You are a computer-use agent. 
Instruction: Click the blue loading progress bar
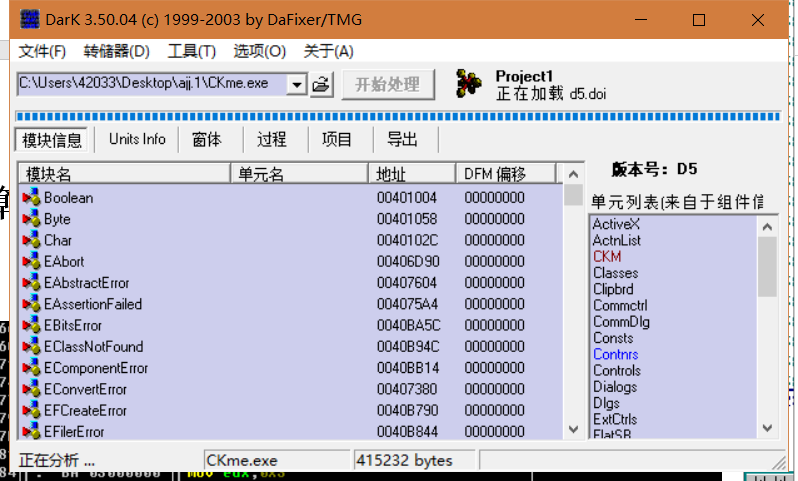(x=398, y=117)
